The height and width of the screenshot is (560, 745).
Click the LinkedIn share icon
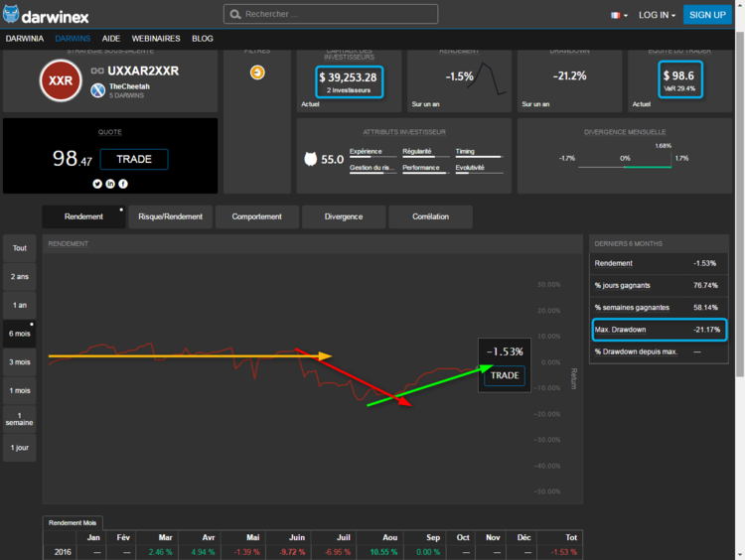(x=110, y=184)
